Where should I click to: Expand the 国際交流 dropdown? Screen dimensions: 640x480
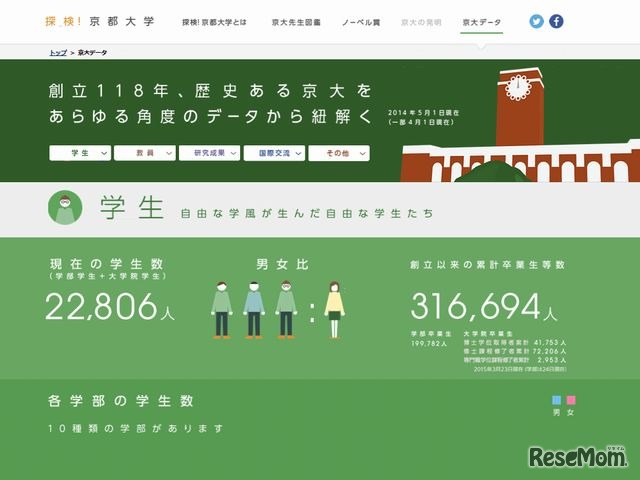(274, 153)
